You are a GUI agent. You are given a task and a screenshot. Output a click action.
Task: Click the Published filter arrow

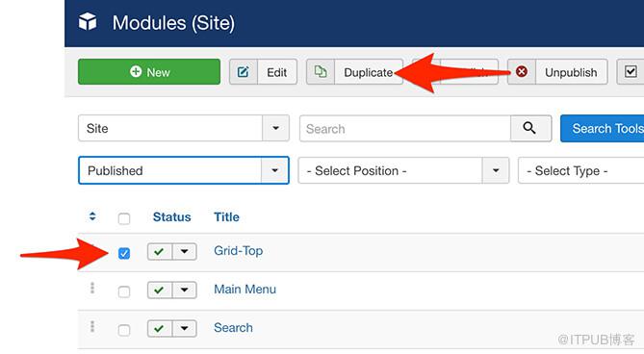[274, 170]
